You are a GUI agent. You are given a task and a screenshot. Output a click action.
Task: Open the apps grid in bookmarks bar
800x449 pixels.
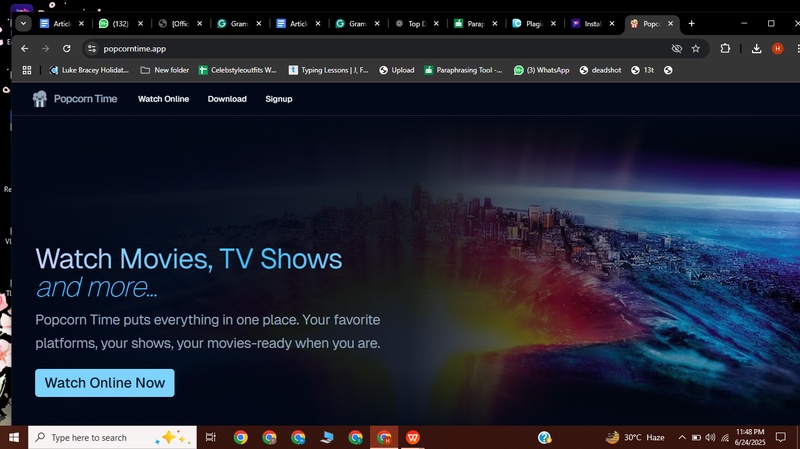[x=27, y=70]
